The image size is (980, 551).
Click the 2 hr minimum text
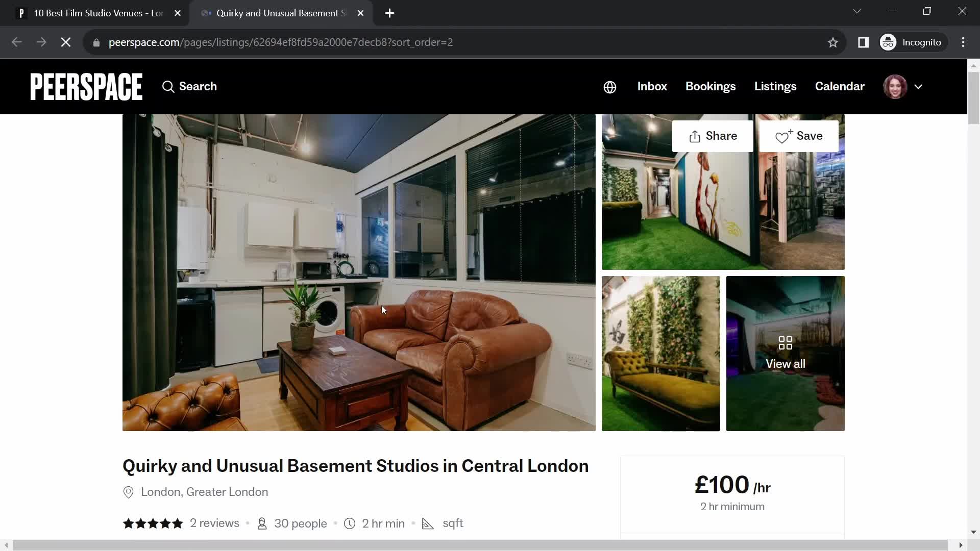pyautogui.click(x=732, y=507)
